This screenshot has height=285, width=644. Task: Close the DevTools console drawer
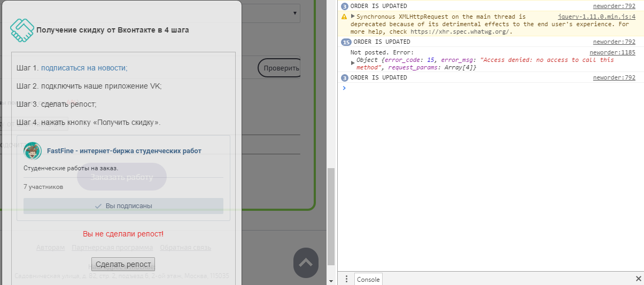638,279
